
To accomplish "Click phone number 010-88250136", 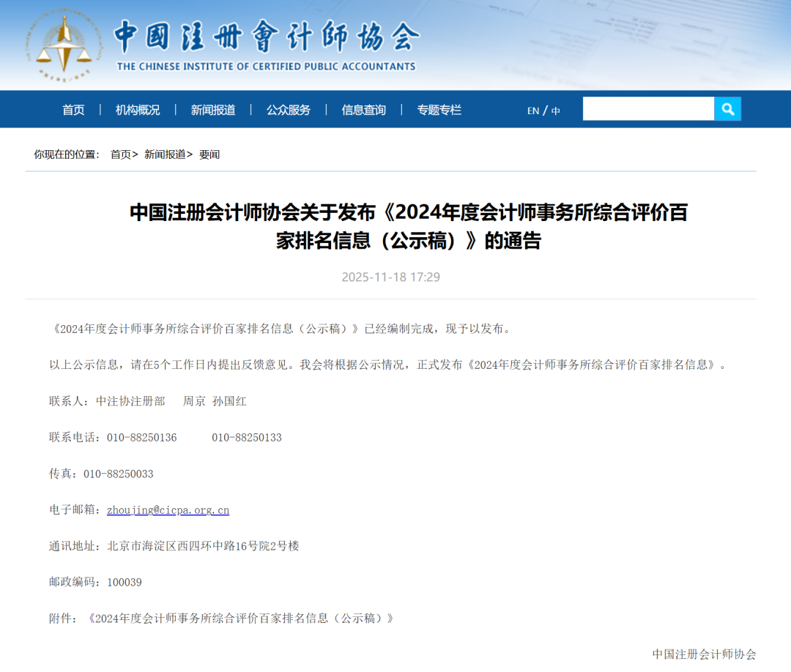I will coord(142,438).
